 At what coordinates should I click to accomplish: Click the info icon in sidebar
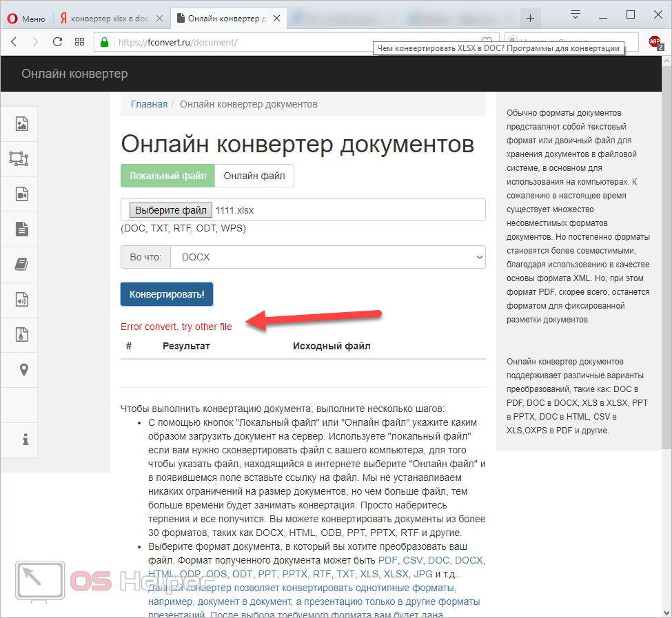pos(25,439)
